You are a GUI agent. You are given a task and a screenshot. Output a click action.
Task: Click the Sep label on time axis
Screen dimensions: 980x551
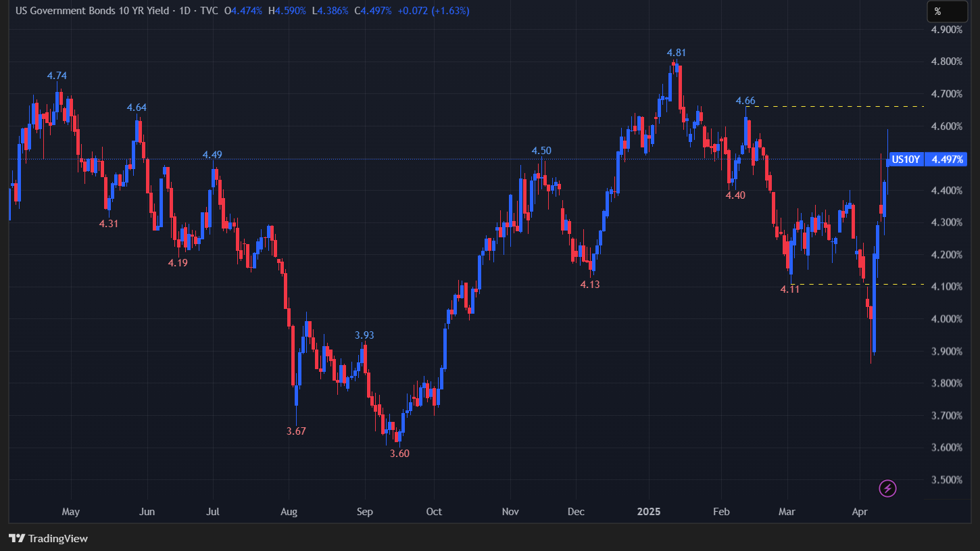point(364,512)
